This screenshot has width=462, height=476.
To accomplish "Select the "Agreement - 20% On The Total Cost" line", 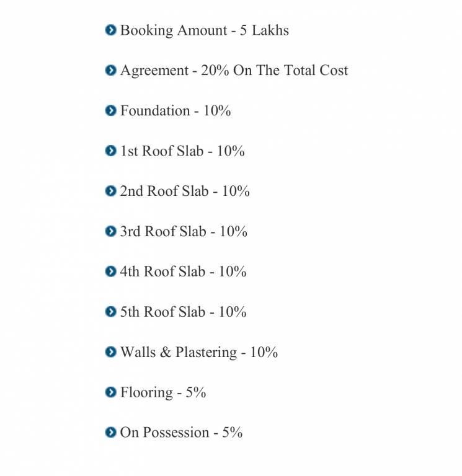I will 234,71.
